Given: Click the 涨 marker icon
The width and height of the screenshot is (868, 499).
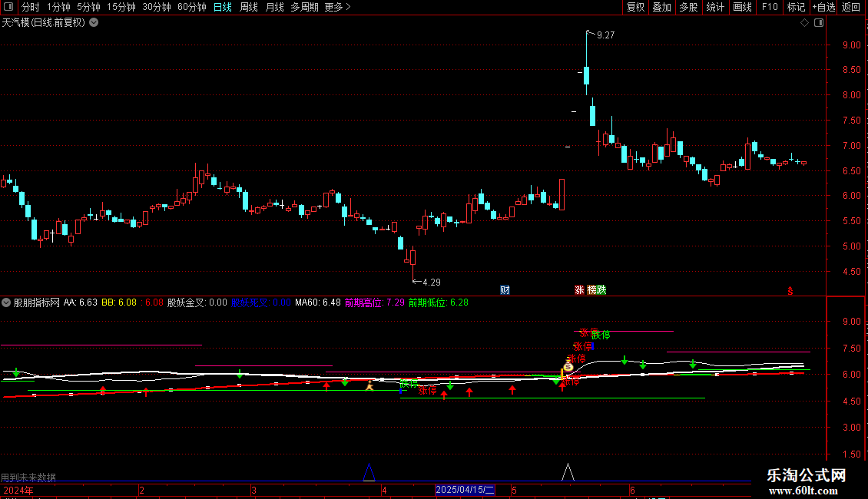Looking at the screenshot, I should [x=579, y=290].
